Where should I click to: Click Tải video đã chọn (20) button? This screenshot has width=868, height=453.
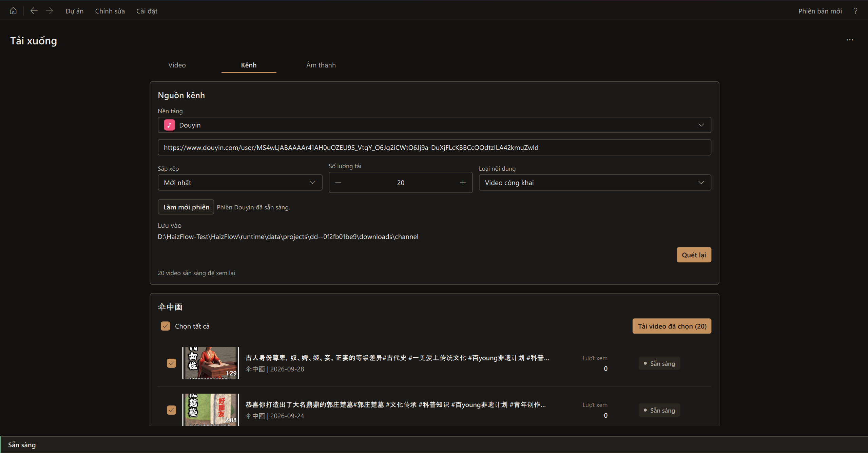[x=672, y=326]
